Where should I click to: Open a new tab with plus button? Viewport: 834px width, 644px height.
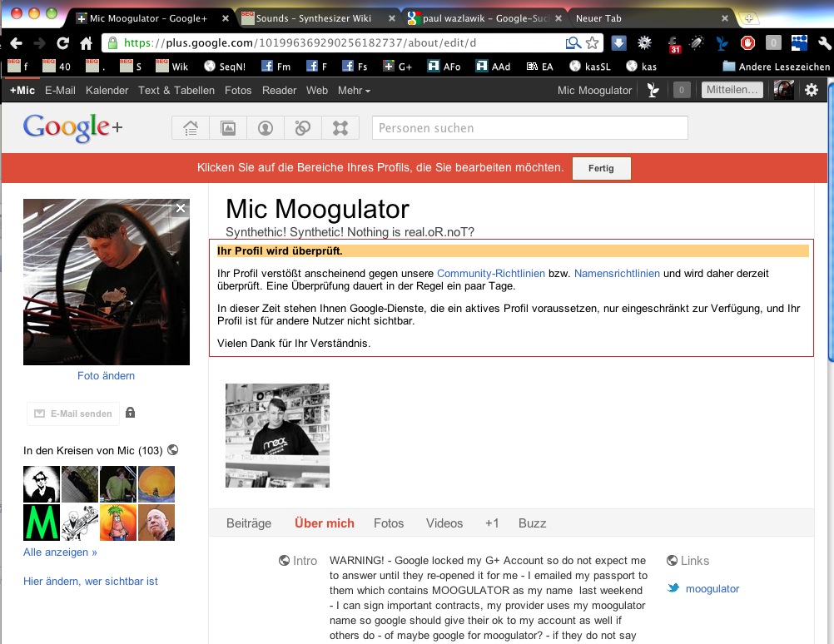749,18
